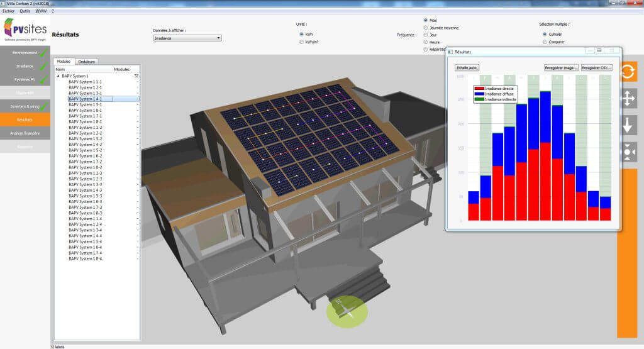
Task: Select the pan/move view arrows icon
Action: click(x=629, y=98)
